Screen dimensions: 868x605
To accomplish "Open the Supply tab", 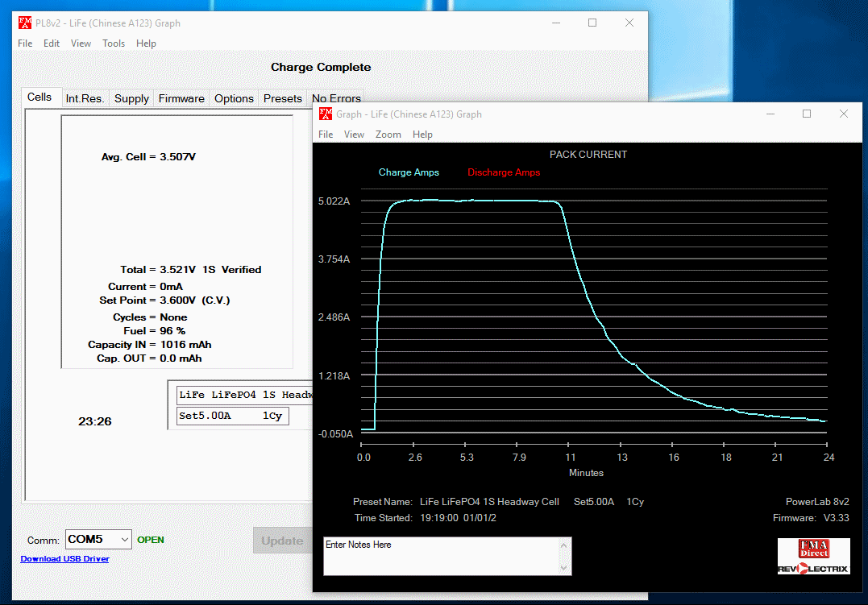I will click(131, 98).
